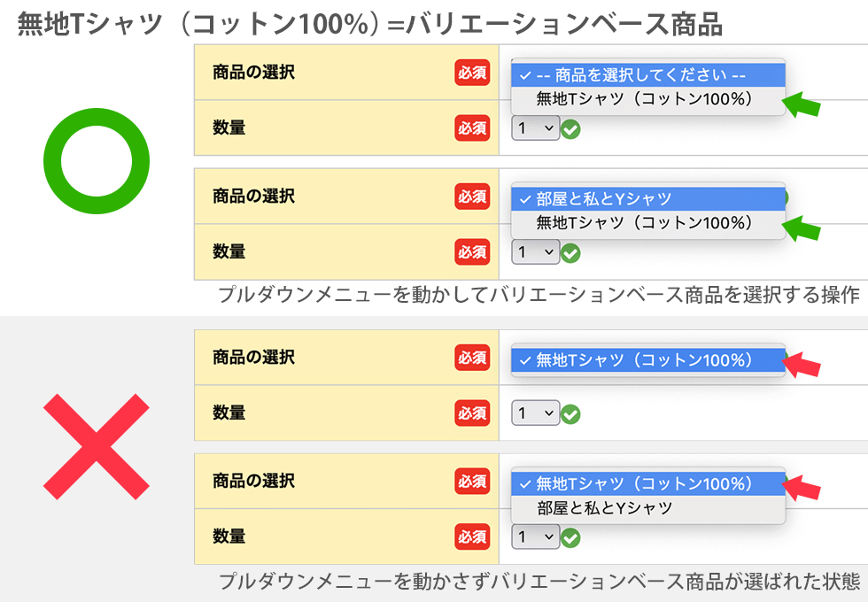Click the 必須 badge on first 商品の選択 row
This screenshot has width=868, height=602.
pyautogui.click(x=472, y=73)
